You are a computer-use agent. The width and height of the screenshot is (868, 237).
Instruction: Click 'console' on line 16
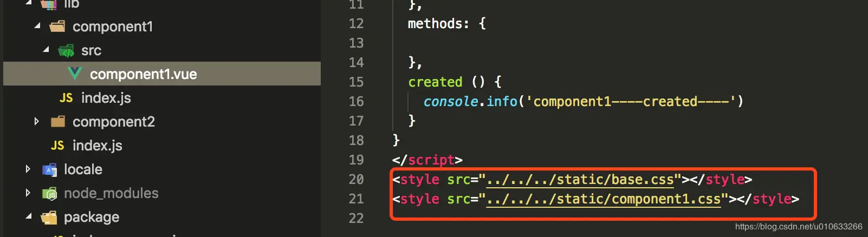(451, 102)
